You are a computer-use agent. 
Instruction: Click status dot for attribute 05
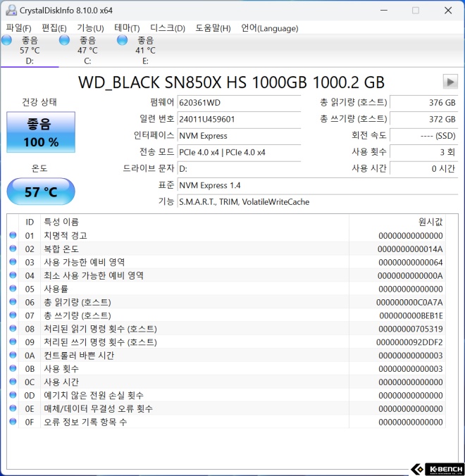pos(13,289)
